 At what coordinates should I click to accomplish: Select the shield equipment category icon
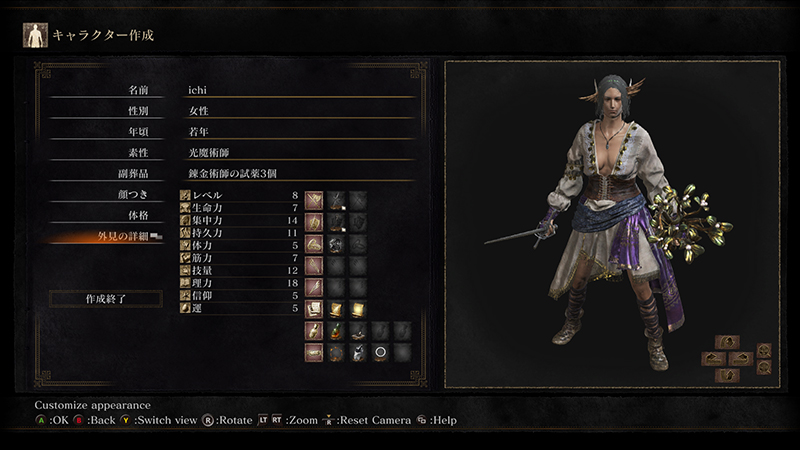click(x=314, y=222)
